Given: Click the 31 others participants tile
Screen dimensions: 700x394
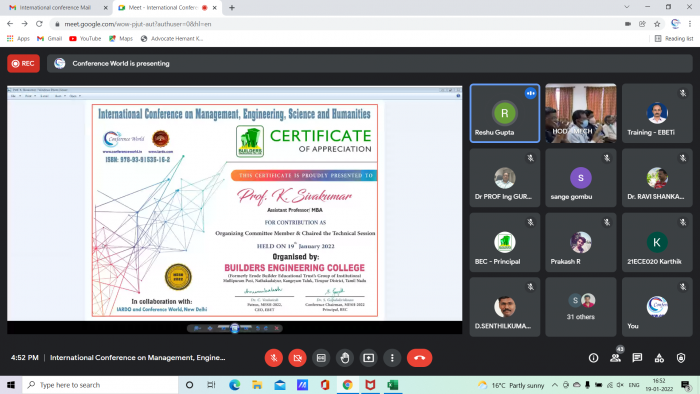Looking at the screenshot, I should 580,307.
